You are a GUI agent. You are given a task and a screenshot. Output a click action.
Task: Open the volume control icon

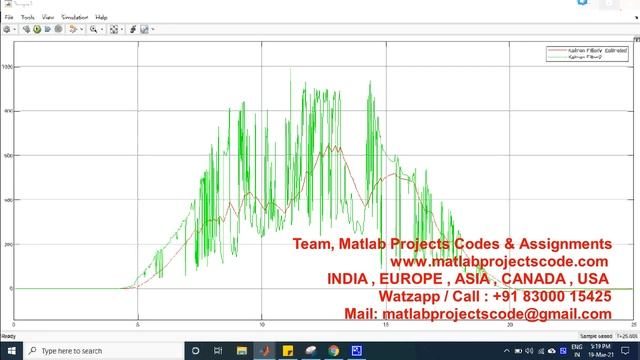click(x=529, y=351)
